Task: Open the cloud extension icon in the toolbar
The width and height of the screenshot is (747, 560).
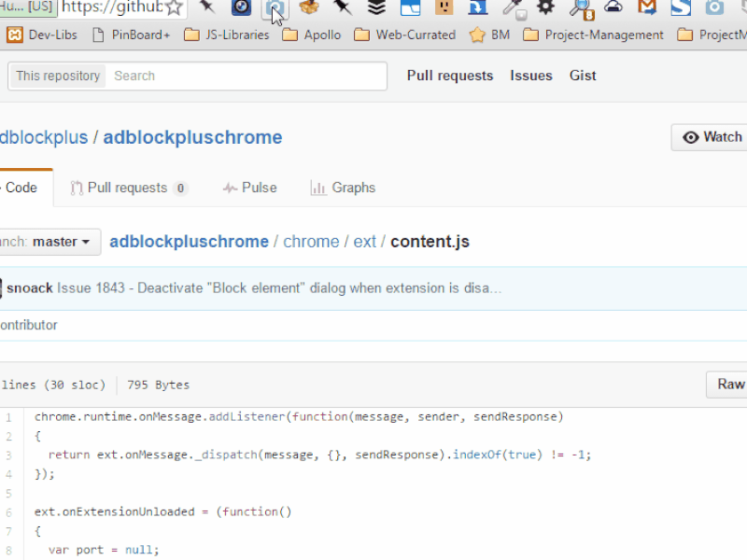Action: click(x=613, y=8)
